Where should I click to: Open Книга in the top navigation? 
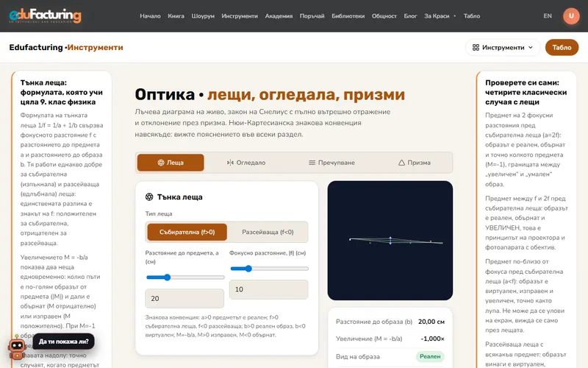point(176,15)
